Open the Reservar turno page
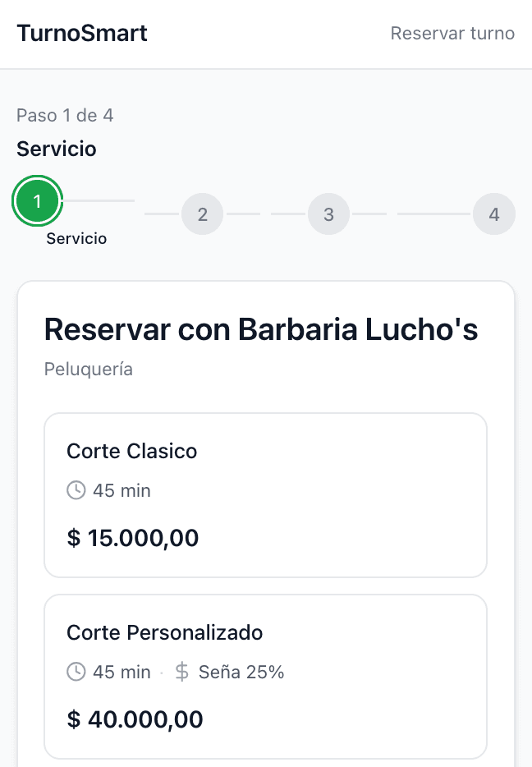Image resolution: width=532 pixels, height=767 pixels. [x=452, y=34]
